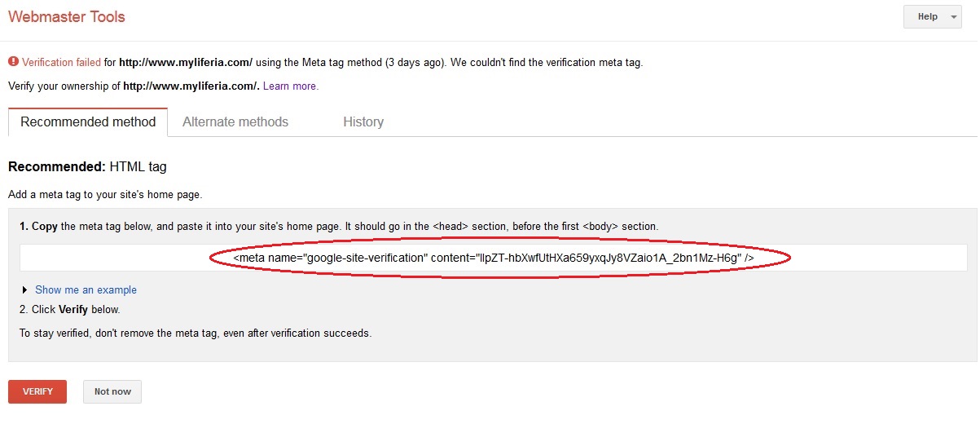
Task: Open the History tab
Action: click(x=363, y=121)
